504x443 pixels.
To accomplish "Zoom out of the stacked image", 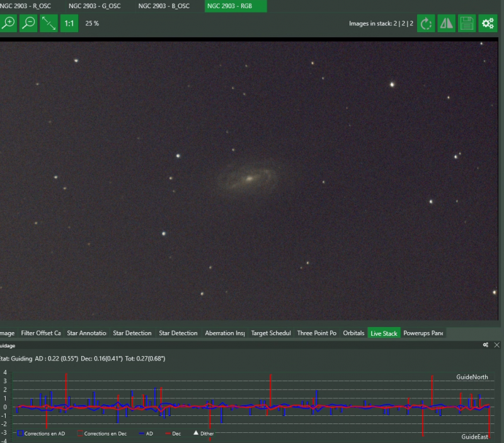I will tap(28, 23).
